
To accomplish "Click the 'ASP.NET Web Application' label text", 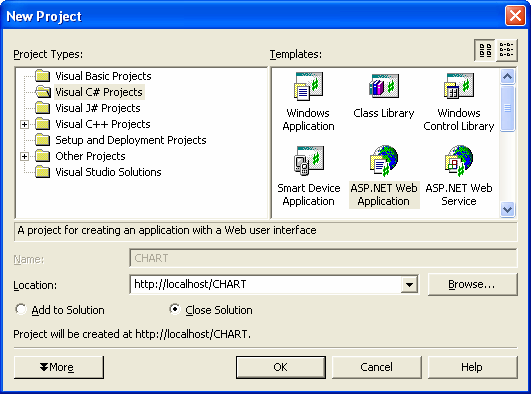I will click(x=384, y=195).
